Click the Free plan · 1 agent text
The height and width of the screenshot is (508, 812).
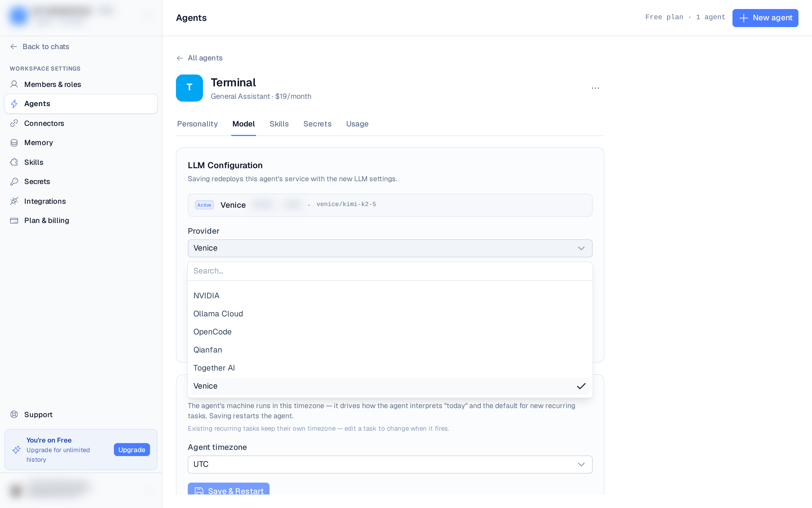coord(685,17)
